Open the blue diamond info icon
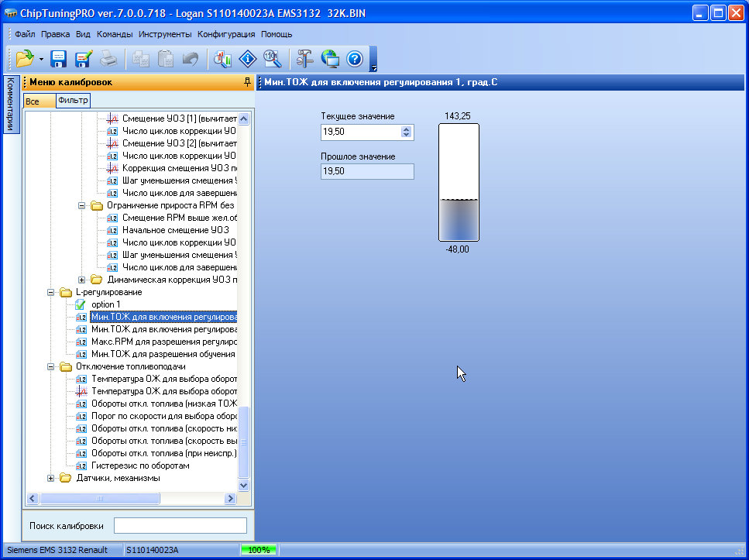Screen dimensions: 749x560 [x=247, y=58]
